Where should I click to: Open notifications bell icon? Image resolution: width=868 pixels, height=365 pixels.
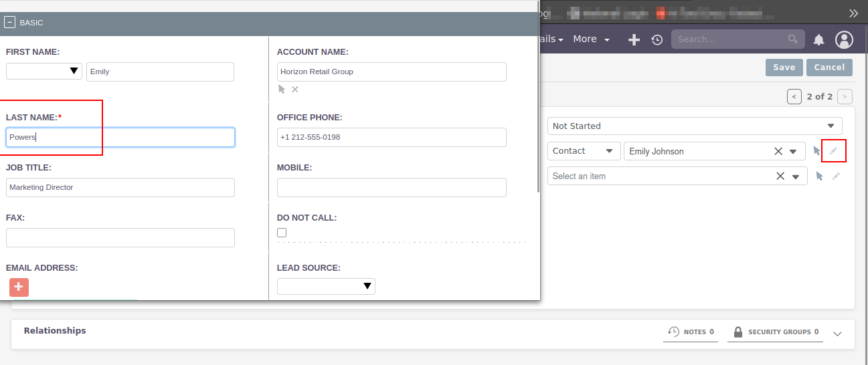818,39
